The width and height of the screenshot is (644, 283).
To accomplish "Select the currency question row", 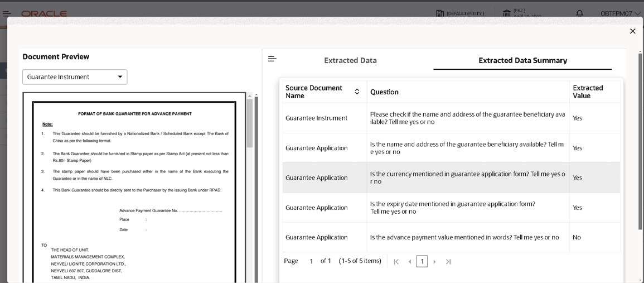I will 451,178.
